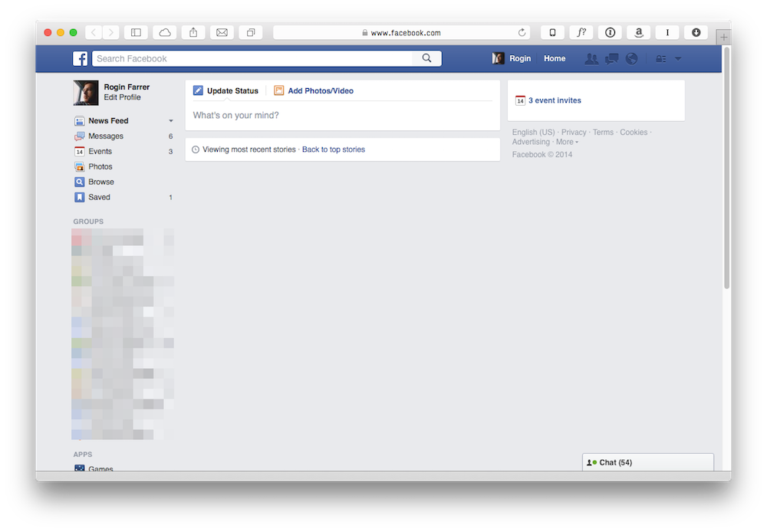Screen dimensions: 767x532
Task: Open the privacy shortcuts lock icon
Action: [661, 59]
